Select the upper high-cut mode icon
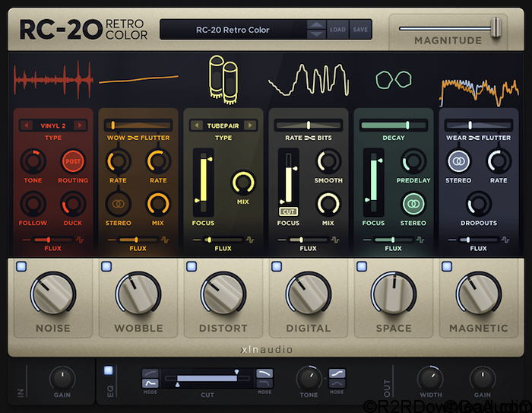The width and height of the screenshot is (532, 413). (264, 373)
